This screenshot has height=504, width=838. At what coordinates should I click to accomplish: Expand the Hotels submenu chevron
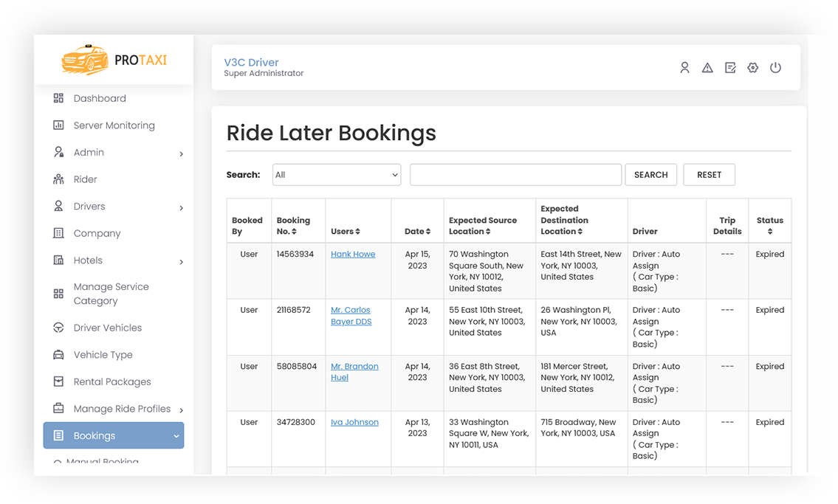pos(182,262)
